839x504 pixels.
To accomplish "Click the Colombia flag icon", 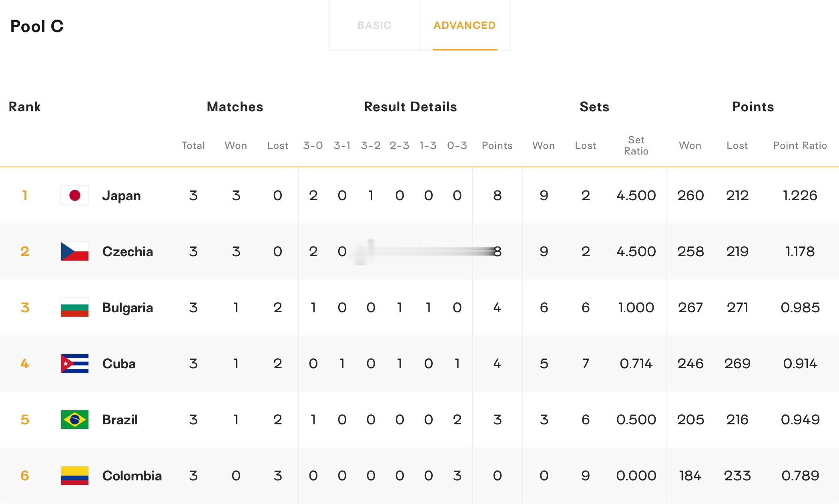I will tap(75, 476).
